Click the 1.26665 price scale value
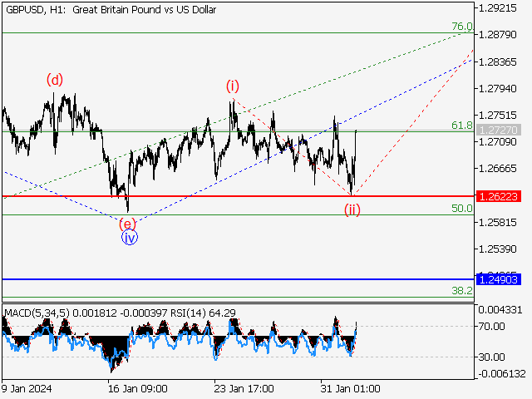 point(497,169)
